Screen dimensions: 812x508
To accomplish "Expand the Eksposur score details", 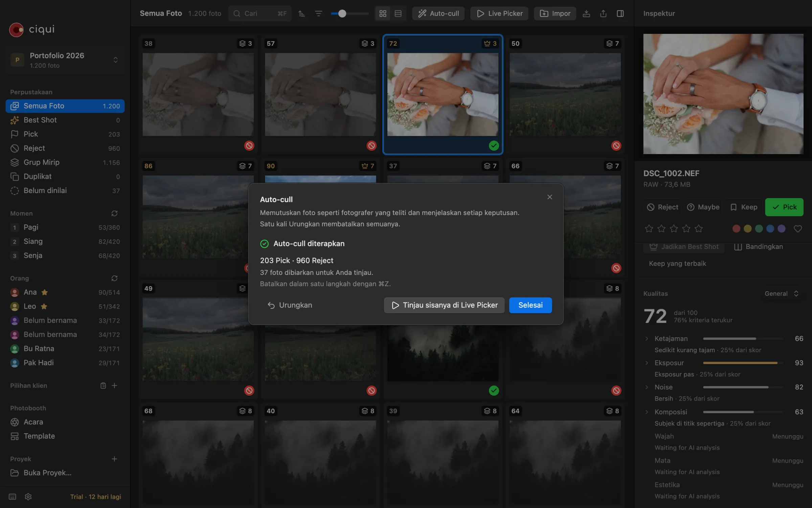I will point(647,363).
